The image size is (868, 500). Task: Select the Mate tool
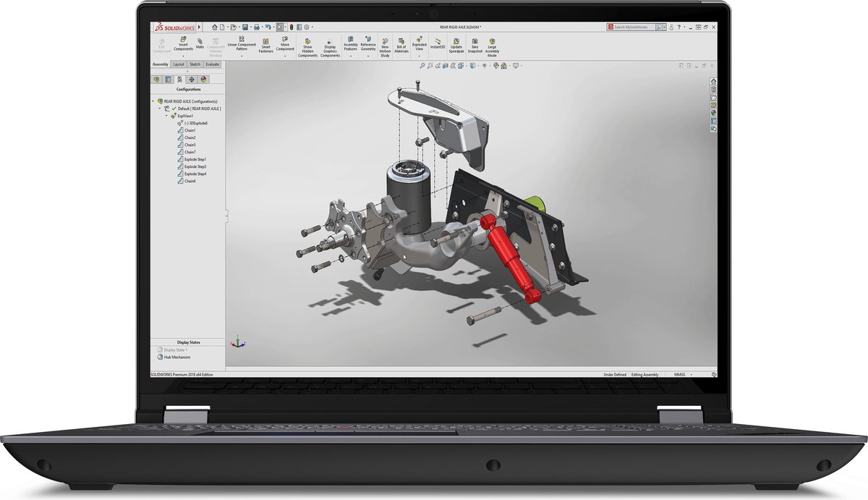(200, 43)
